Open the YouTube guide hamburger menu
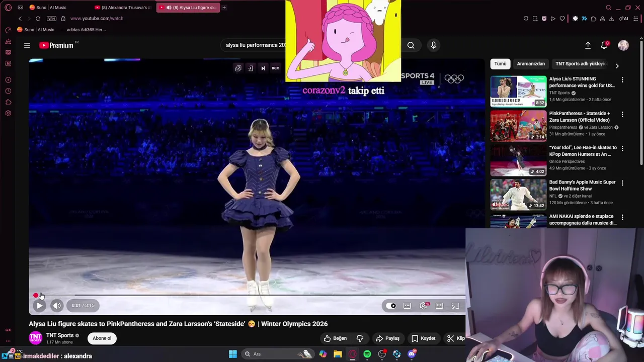 click(27, 45)
